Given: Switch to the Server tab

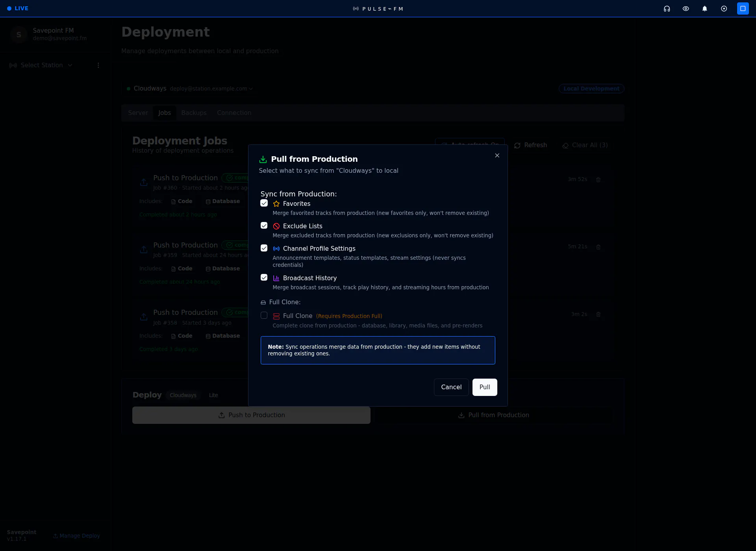Looking at the screenshot, I should [138, 113].
